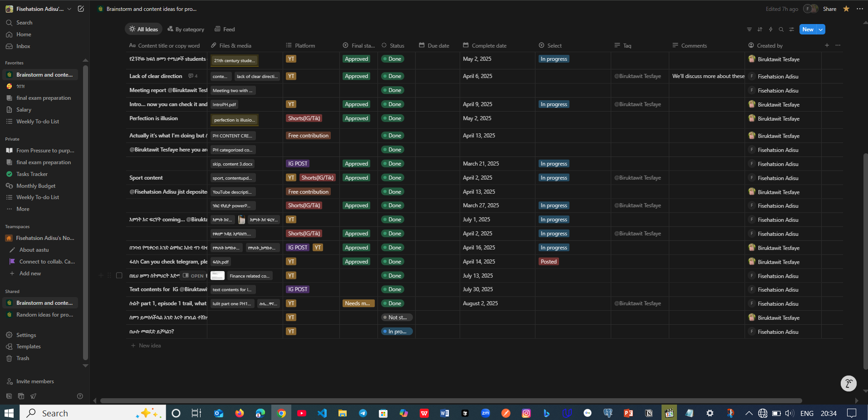Click the Shorts(IG/Tik) red tag on Perfection row
This screenshot has width=868, height=420.
pyautogui.click(x=304, y=118)
